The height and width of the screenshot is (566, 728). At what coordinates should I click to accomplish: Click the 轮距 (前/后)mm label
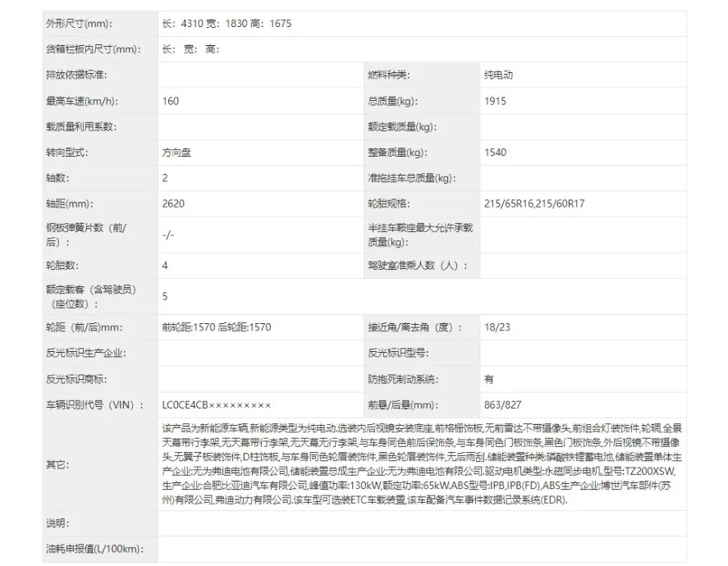85,327
